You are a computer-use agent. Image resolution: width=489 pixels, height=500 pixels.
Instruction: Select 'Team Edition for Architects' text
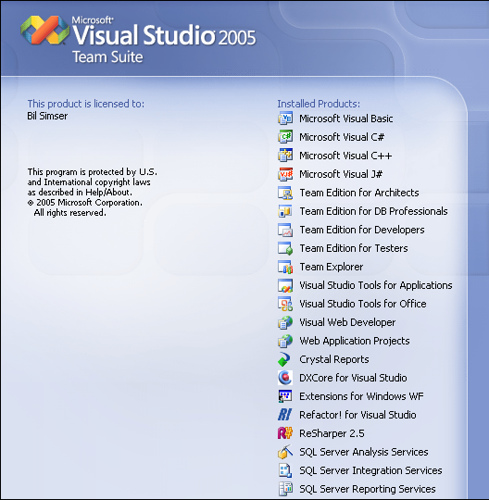click(359, 192)
